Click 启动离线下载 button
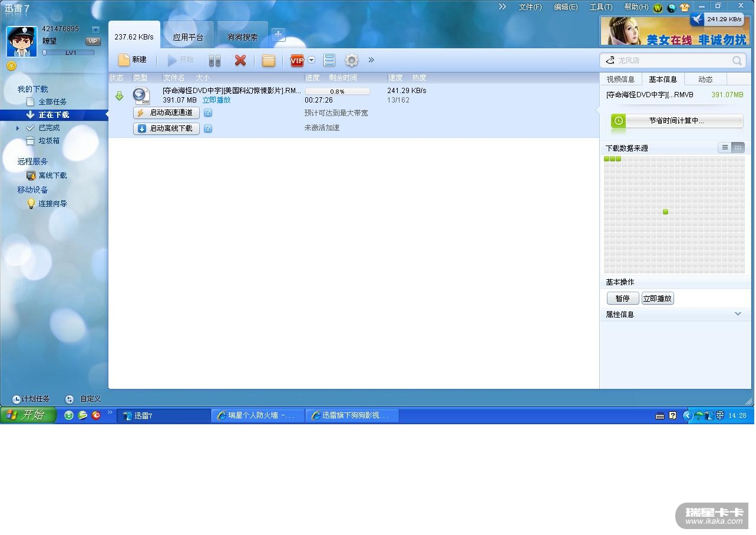 tap(166, 128)
